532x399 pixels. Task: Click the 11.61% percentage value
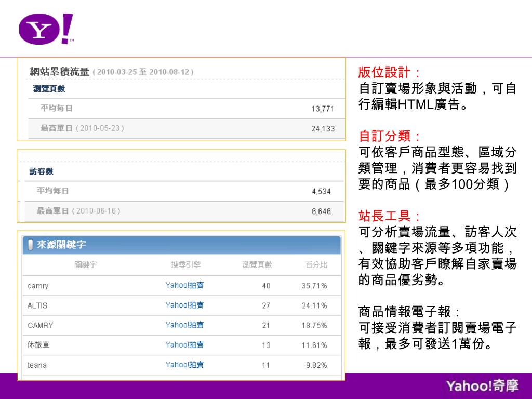click(314, 345)
